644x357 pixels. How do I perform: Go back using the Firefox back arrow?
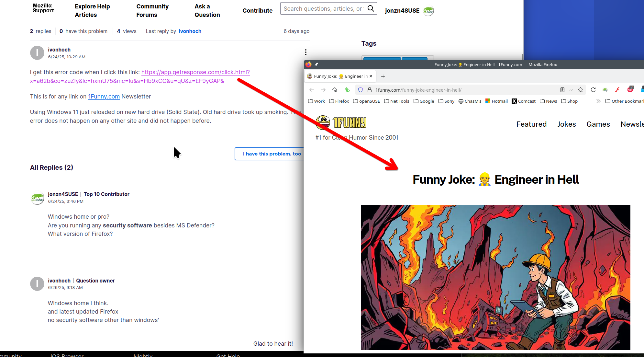pyautogui.click(x=312, y=90)
